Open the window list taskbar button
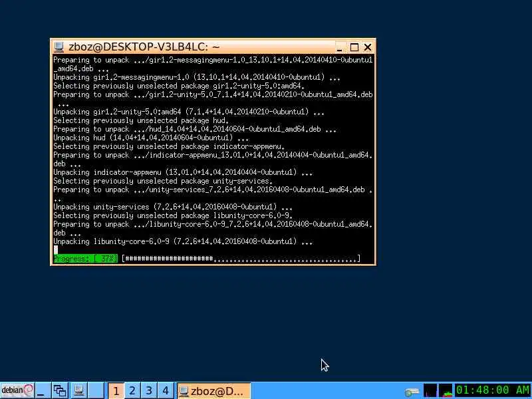The height and width of the screenshot is (399, 532). click(x=61, y=390)
